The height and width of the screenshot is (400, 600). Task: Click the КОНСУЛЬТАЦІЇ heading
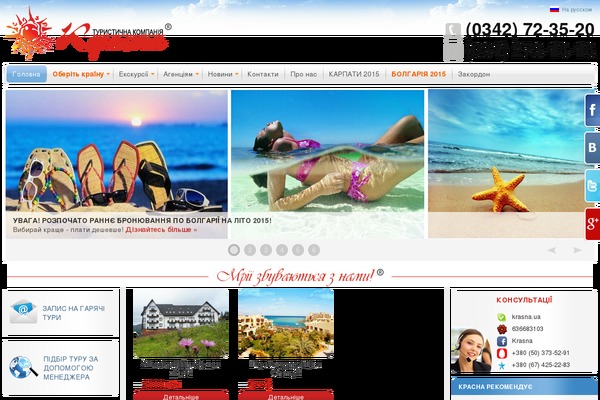point(524,300)
